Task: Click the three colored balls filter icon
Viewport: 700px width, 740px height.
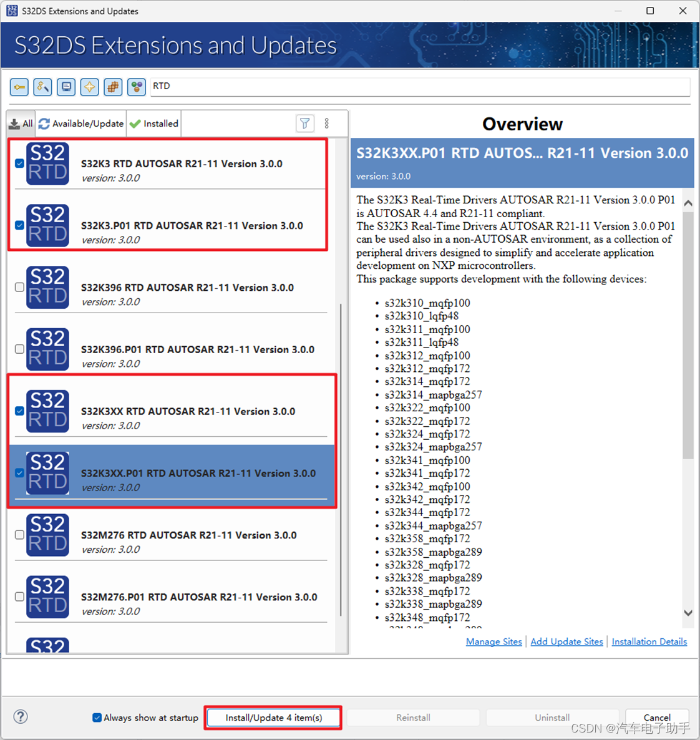Action: click(x=137, y=87)
